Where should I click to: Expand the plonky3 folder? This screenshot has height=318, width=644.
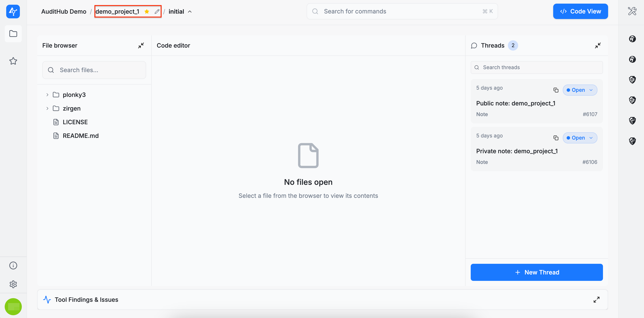click(x=47, y=95)
